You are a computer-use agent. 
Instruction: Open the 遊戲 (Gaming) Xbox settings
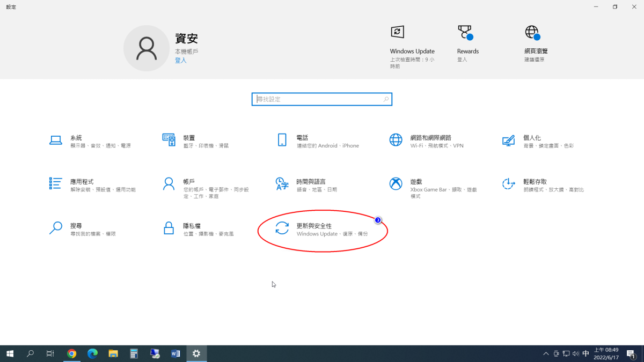[433, 188]
